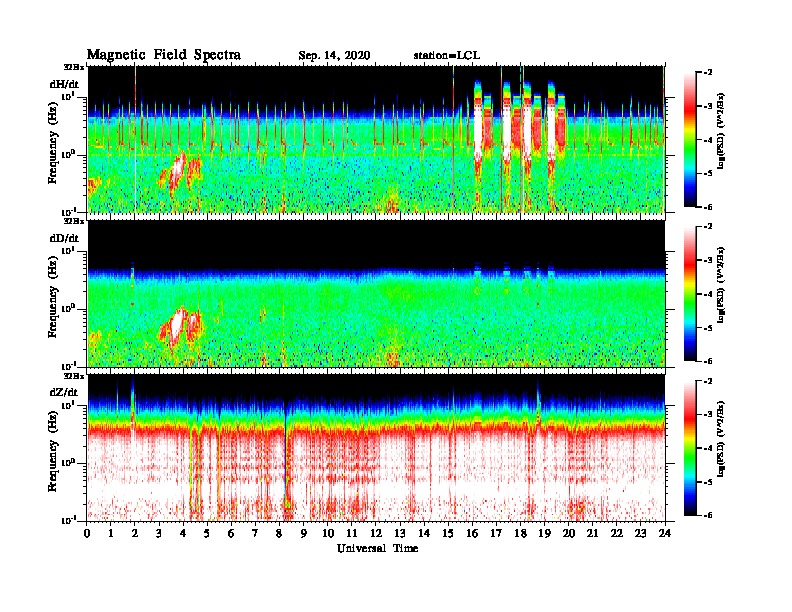Click the "-6" tick on dZ/dt colorbar
The height and width of the screenshot is (612, 792).
coord(707,515)
